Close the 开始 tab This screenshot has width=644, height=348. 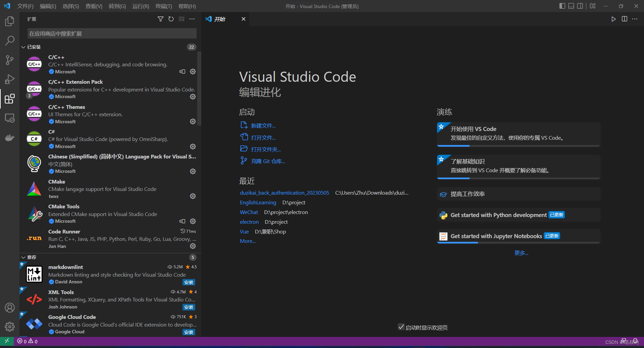[x=244, y=19]
